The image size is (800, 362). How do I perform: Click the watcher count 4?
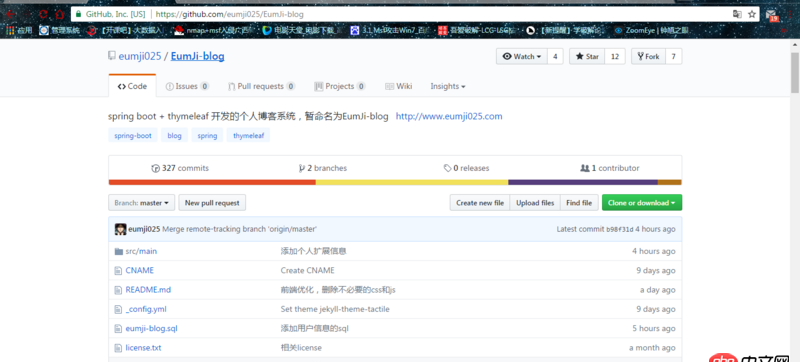[x=555, y=57]
